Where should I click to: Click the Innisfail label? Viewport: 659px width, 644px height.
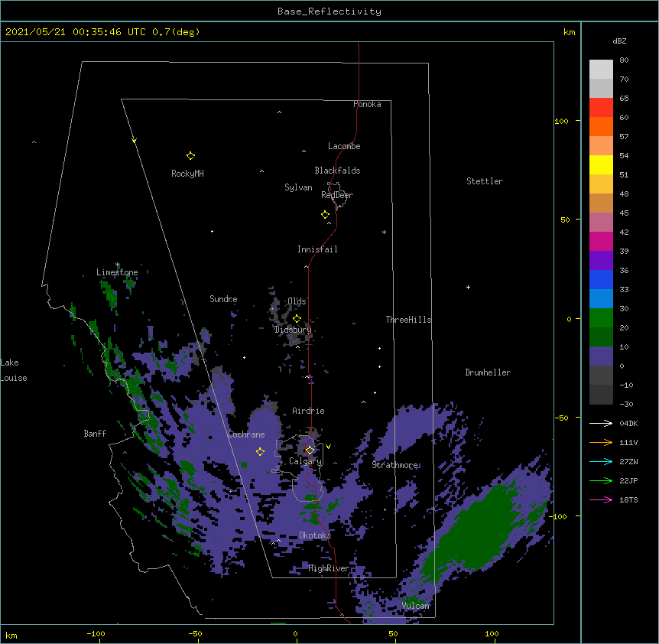pyautogui.click(x=317, y=249)
